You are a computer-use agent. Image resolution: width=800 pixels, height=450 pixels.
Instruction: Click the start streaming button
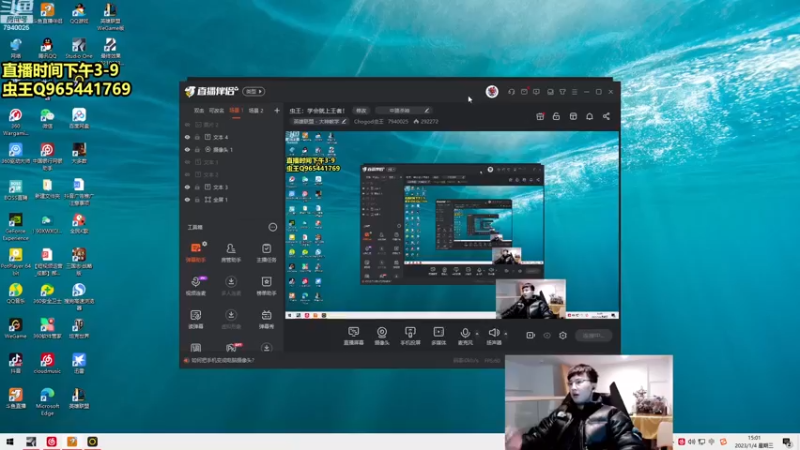tap(593, 335)
